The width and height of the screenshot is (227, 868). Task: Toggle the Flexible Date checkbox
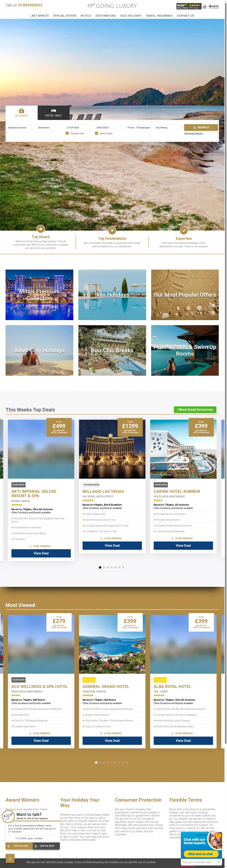pos(67,133)
